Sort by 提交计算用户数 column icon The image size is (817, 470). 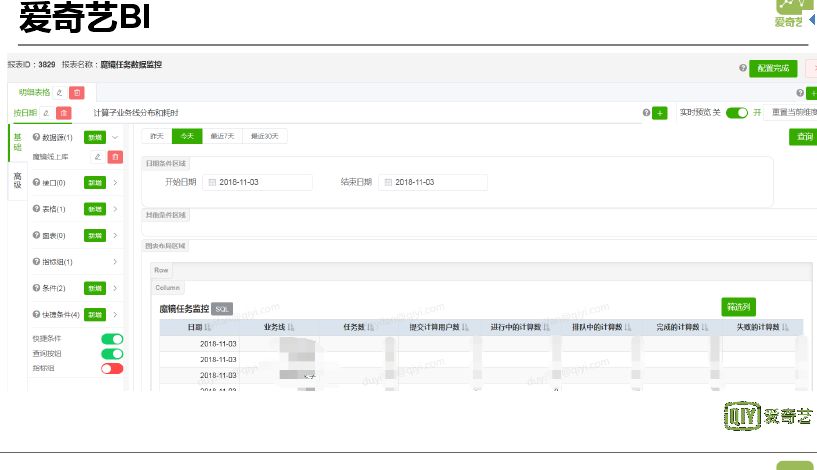(465, 327)
